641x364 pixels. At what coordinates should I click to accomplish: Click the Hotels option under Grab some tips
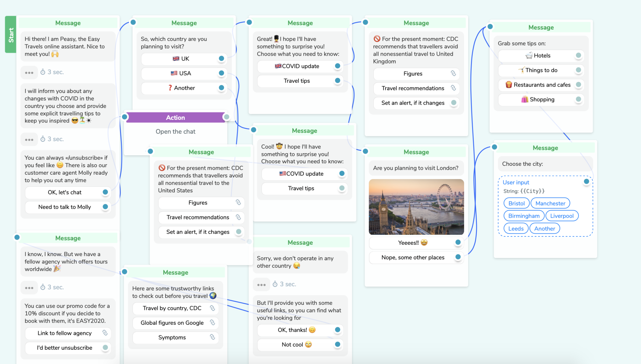541,56
